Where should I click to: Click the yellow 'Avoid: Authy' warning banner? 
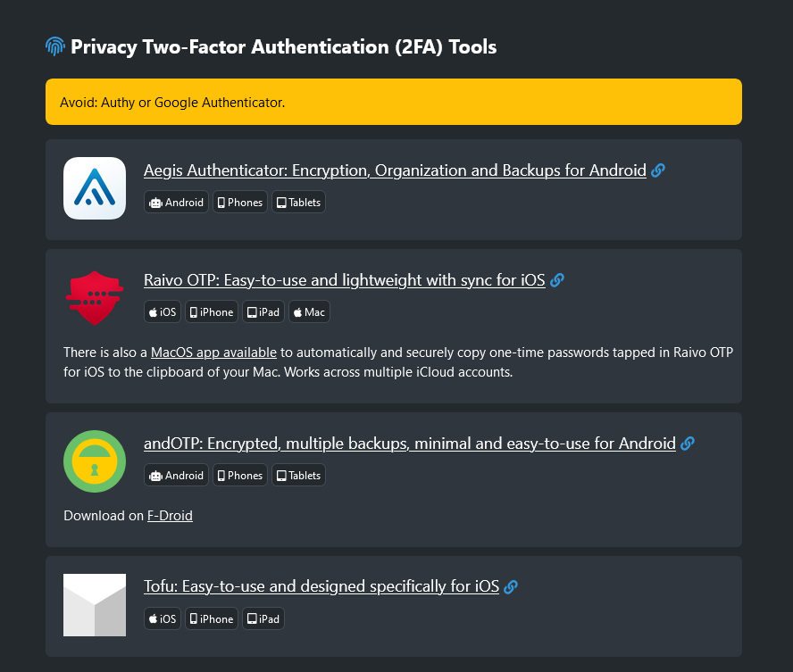pos(394,102)
